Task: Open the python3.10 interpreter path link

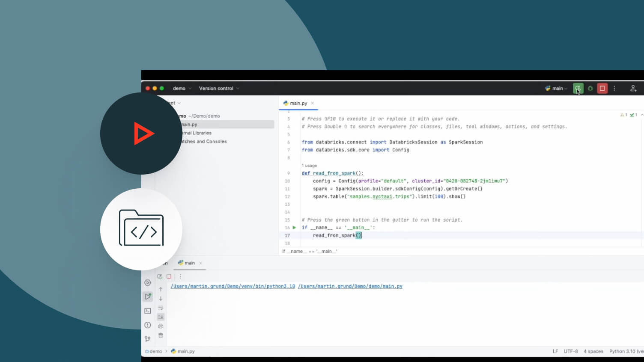Action: [233, 286]
